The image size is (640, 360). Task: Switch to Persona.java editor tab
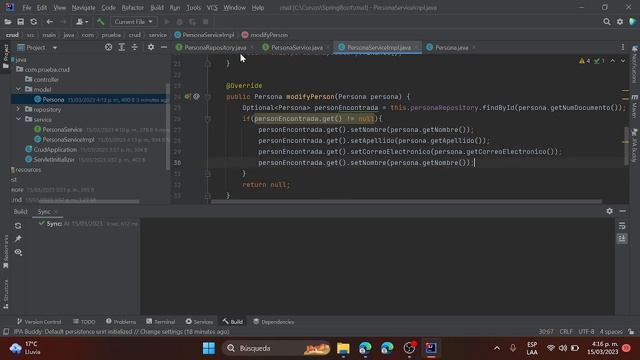point(451,48)
